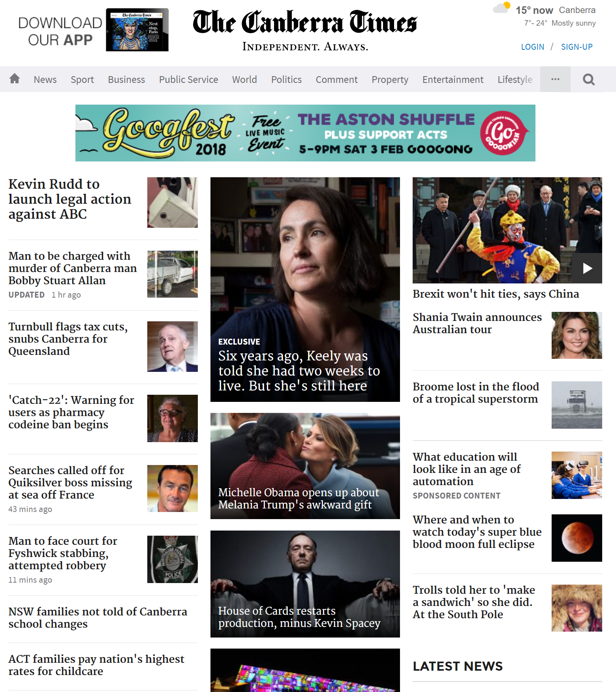Open the codeine story woman thumbnail
Image resolution: width=616 pixels, height=692 pixels.
click(x=173, y=418)
